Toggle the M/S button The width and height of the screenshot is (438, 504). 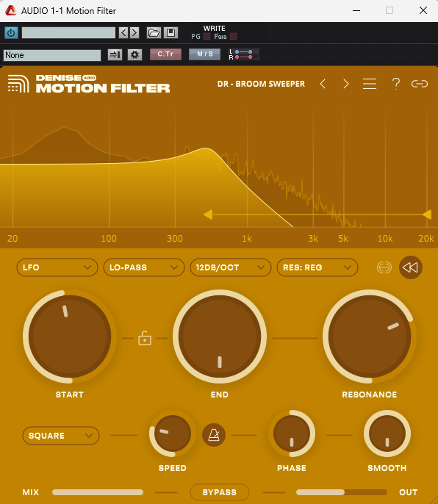click(x=205, y=54)
